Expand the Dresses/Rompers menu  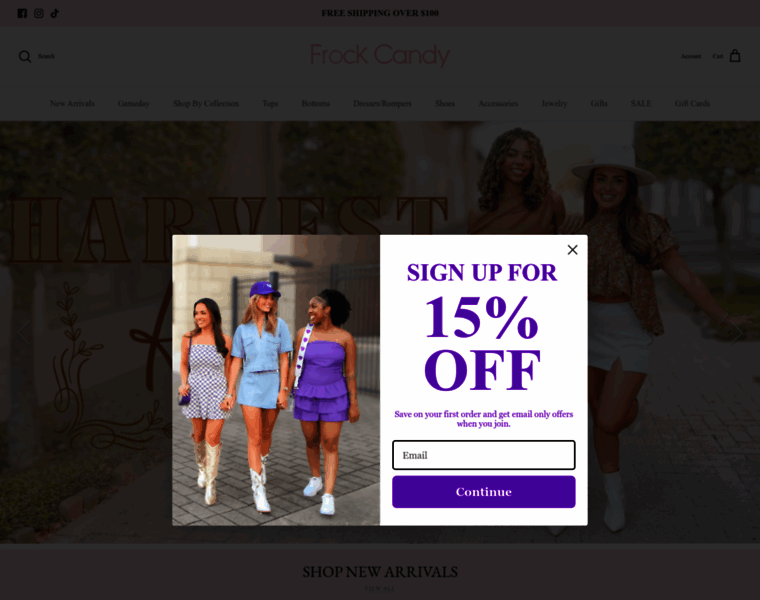coord(382,103)
